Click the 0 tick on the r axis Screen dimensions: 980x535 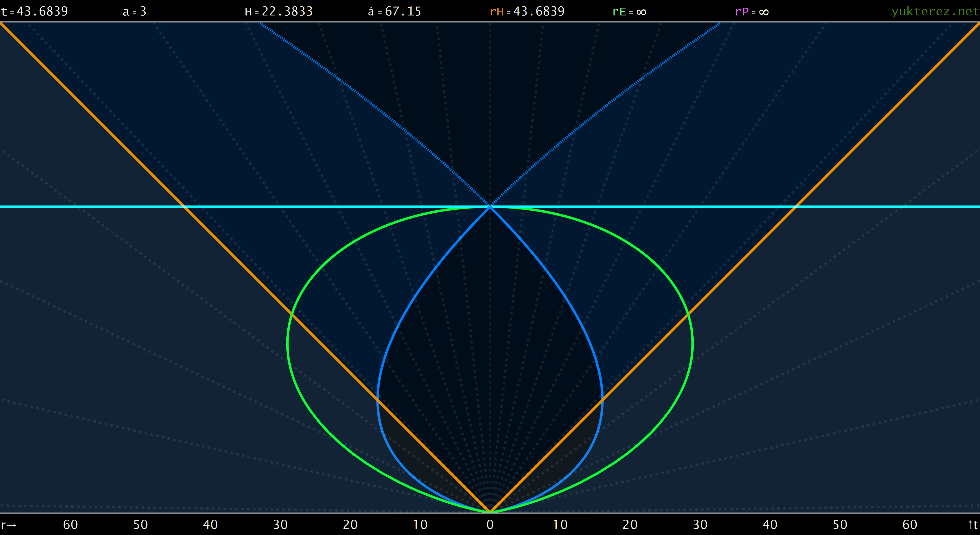(490, 525)
